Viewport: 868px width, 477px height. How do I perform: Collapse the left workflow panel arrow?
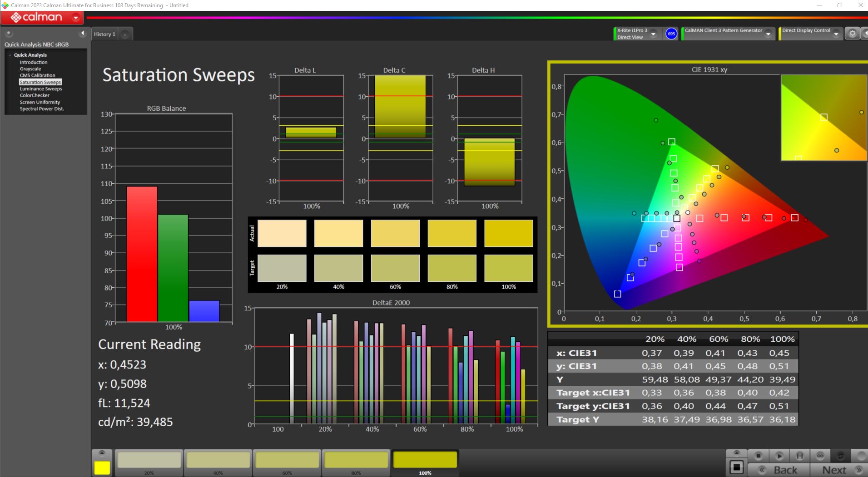pos(82,33)
